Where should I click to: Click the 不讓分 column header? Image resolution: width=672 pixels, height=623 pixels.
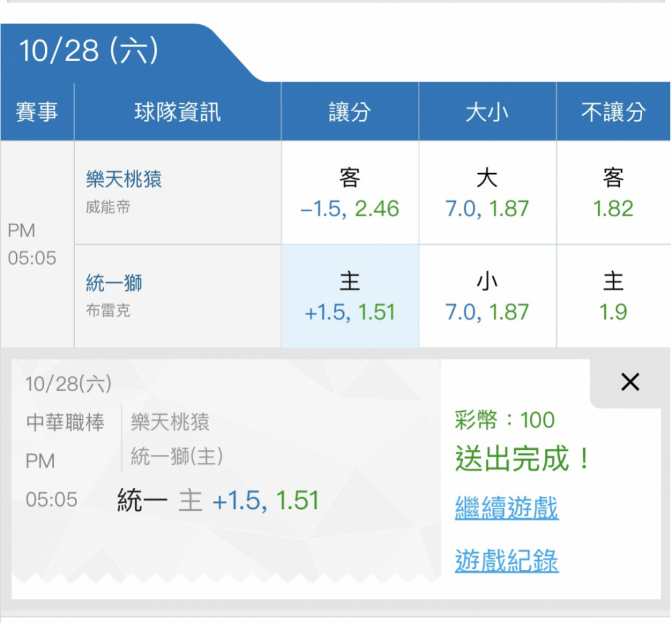tap(613, 112)
